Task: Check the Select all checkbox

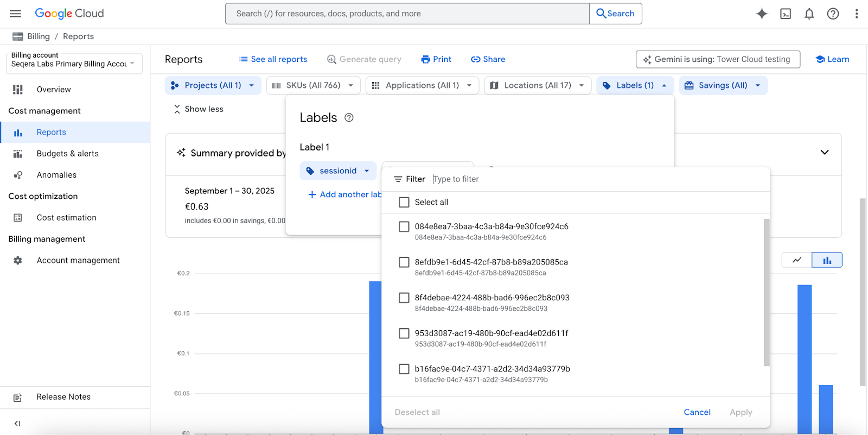Action: (x=404, y=202)
